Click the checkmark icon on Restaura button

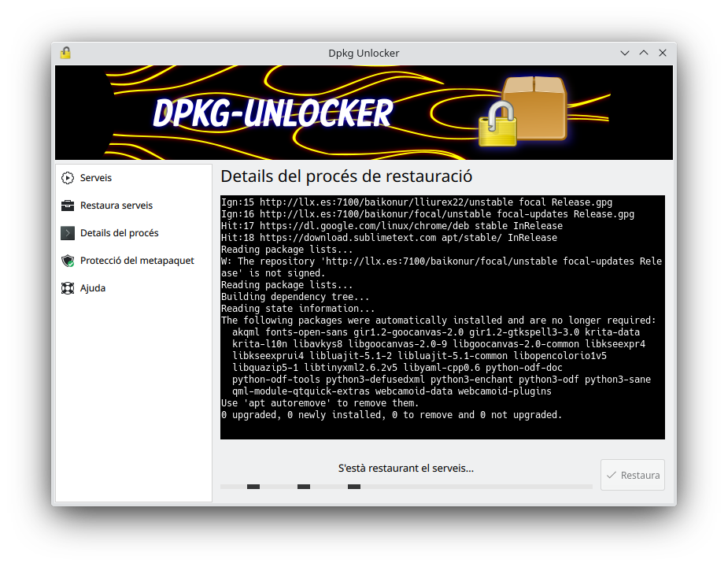(611, 475)
